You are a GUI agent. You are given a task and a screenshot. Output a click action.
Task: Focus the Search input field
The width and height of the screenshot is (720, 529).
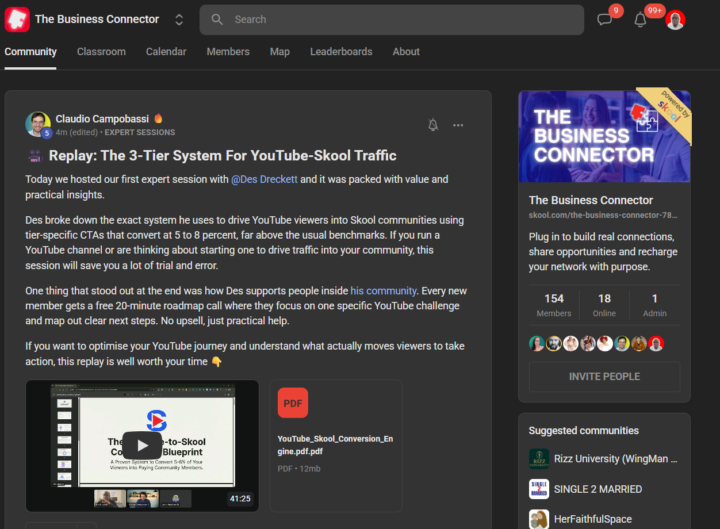click(392, 19)
